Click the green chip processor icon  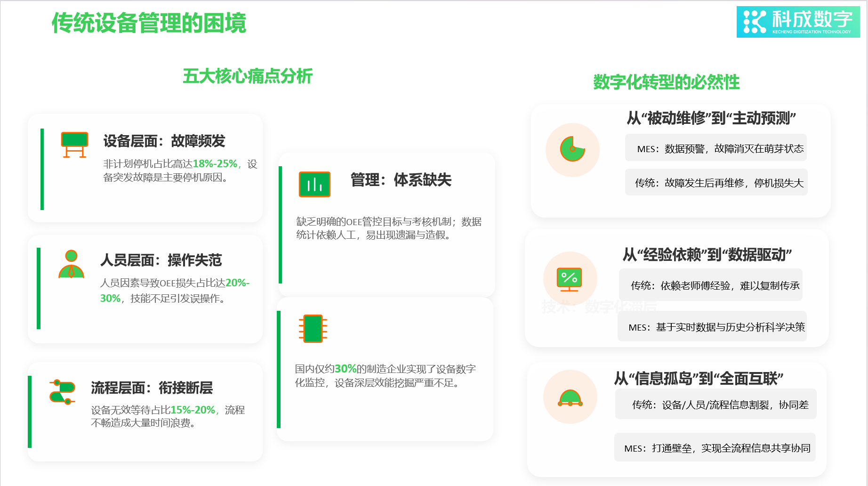coord(313,328)
